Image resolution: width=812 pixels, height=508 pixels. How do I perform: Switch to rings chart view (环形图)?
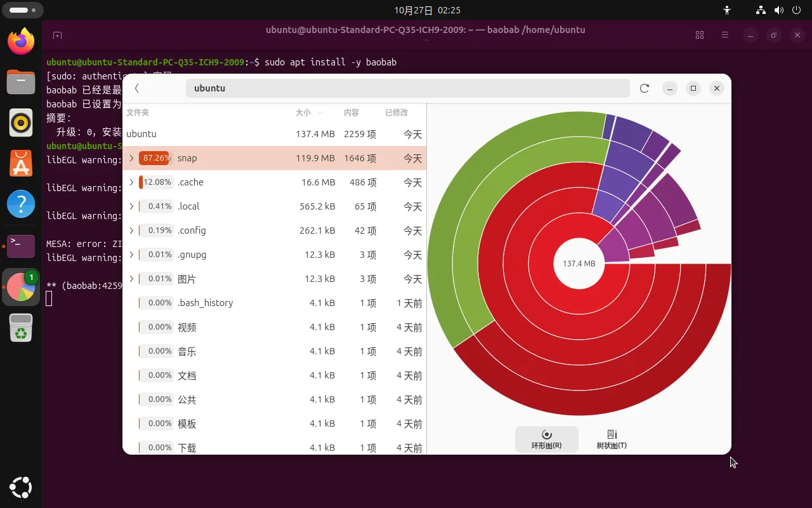pyautogui.click(x=547, y=439)
